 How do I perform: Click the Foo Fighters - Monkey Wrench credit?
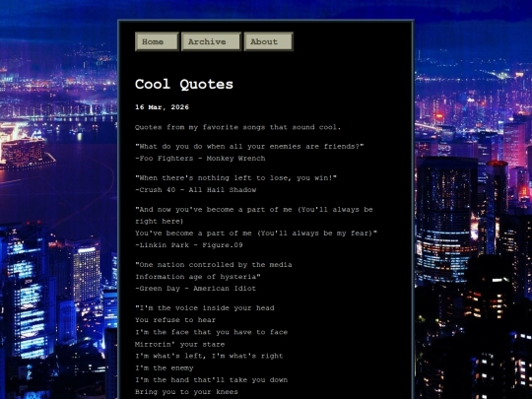200,159
